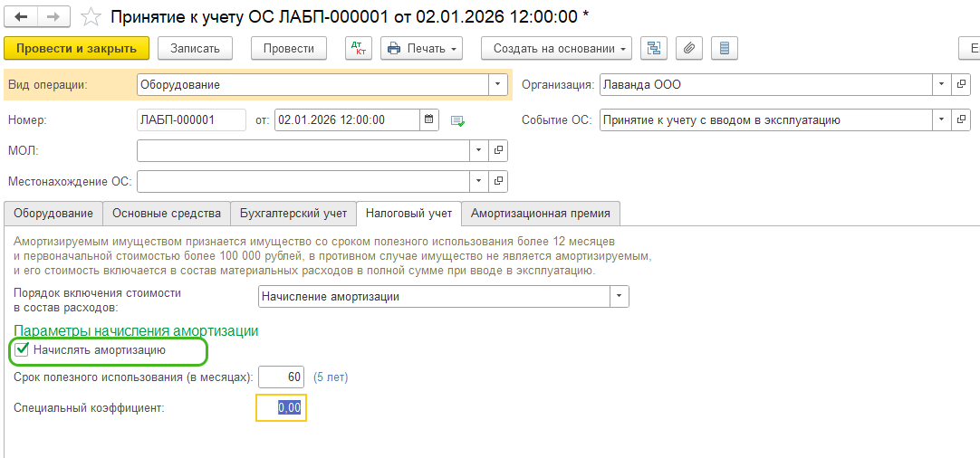Screen dimensions: 980x458
Task: Open attached files via paperclip icon
Action: click(x=689, y=48)
